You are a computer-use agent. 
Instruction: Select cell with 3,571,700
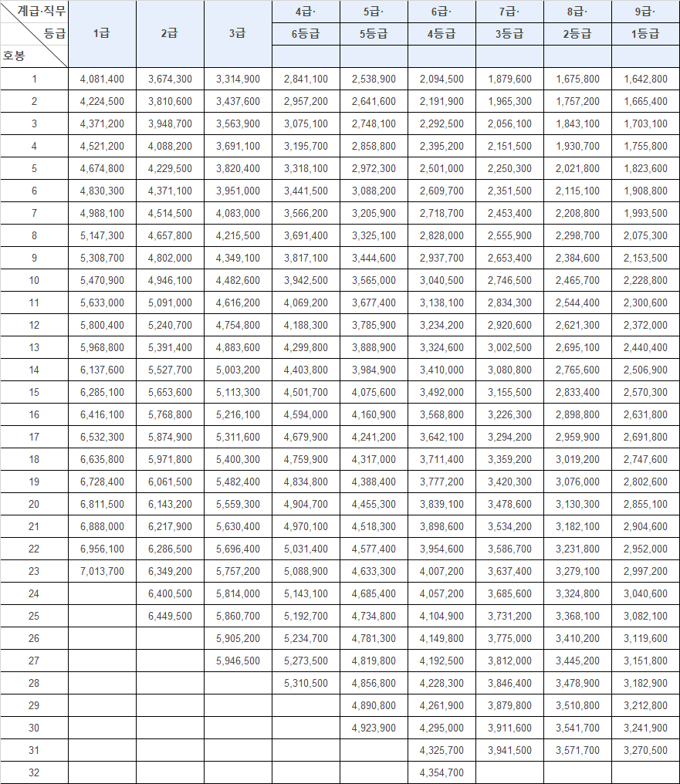tap(577, 751)
